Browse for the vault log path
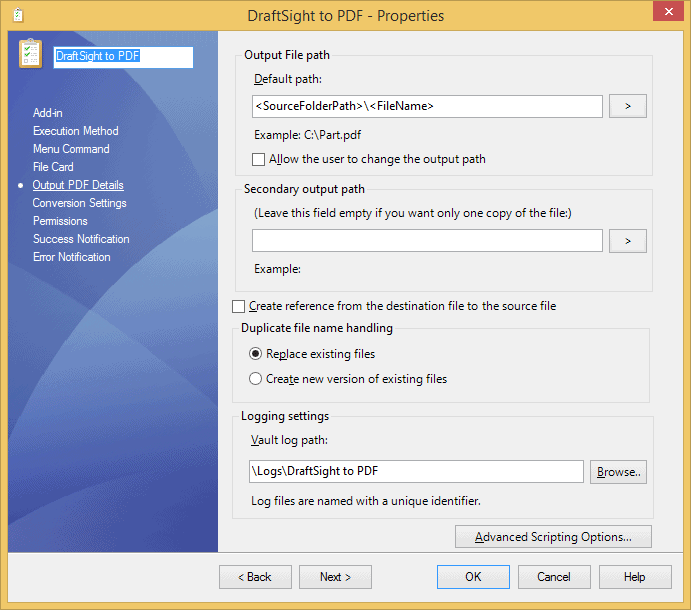The image size is (691, 610). (x=618, y=472)
